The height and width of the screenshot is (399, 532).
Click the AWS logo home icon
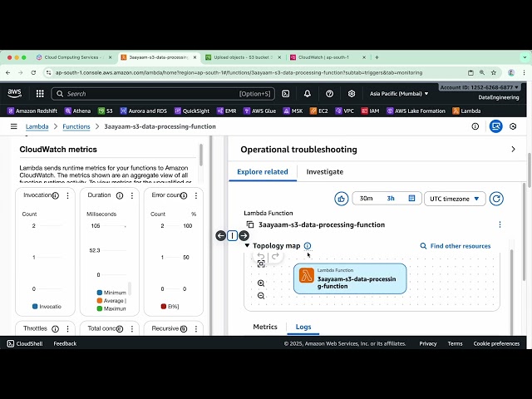pos(14,93)
